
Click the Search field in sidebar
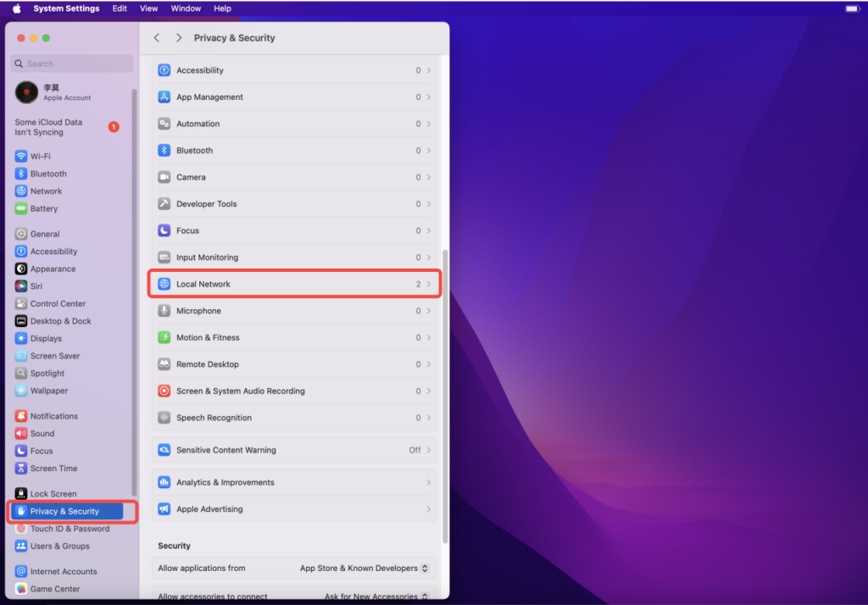click(x=72, y=64)
